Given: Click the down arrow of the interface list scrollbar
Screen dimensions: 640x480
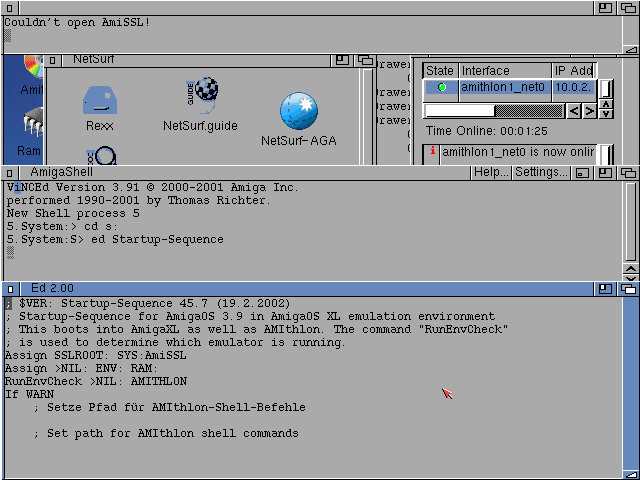Looking at the screenshot, I should point(606,114).
